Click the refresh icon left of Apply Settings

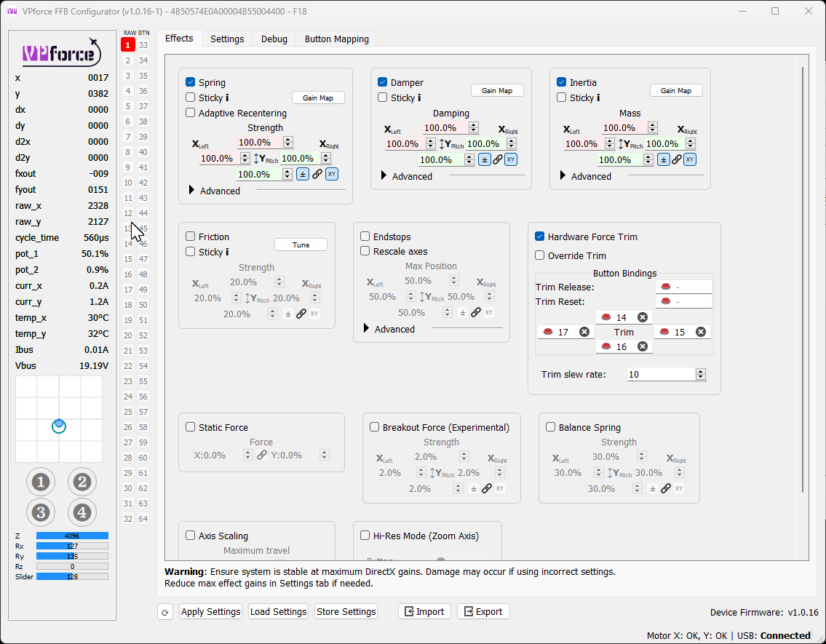click(165, 611)
